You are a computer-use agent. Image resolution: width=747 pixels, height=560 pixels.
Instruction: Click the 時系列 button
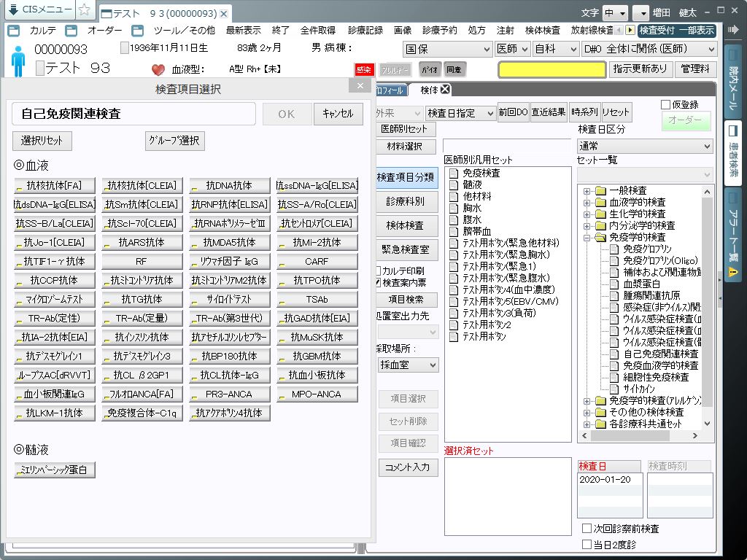point(584,112)
